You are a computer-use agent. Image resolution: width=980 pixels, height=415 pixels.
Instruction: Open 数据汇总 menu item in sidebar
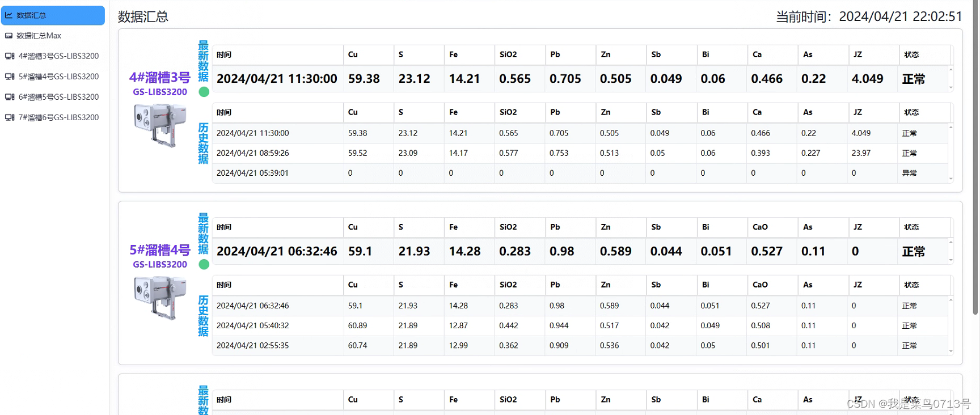click(52, 15)
